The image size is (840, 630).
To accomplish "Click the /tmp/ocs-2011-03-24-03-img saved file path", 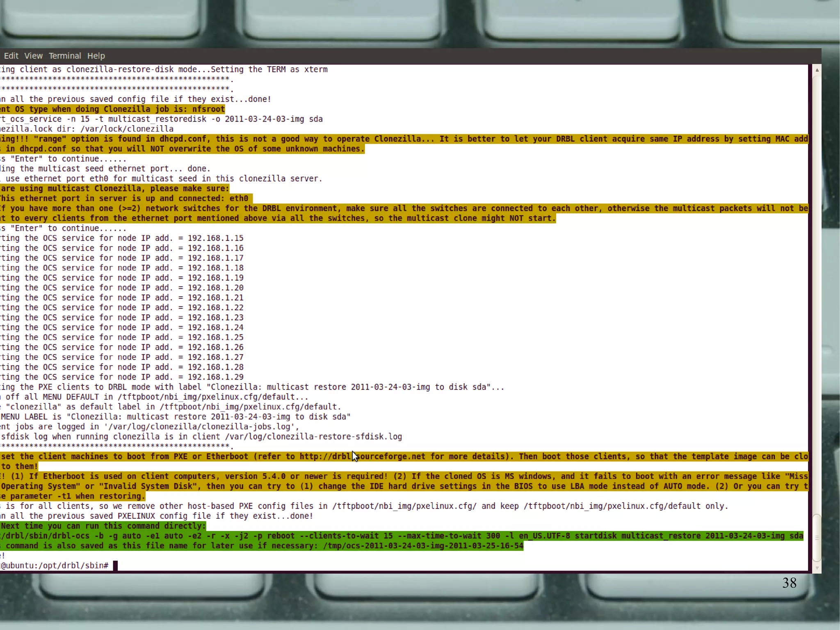I will pyautogui.click(x=423, y=546).
